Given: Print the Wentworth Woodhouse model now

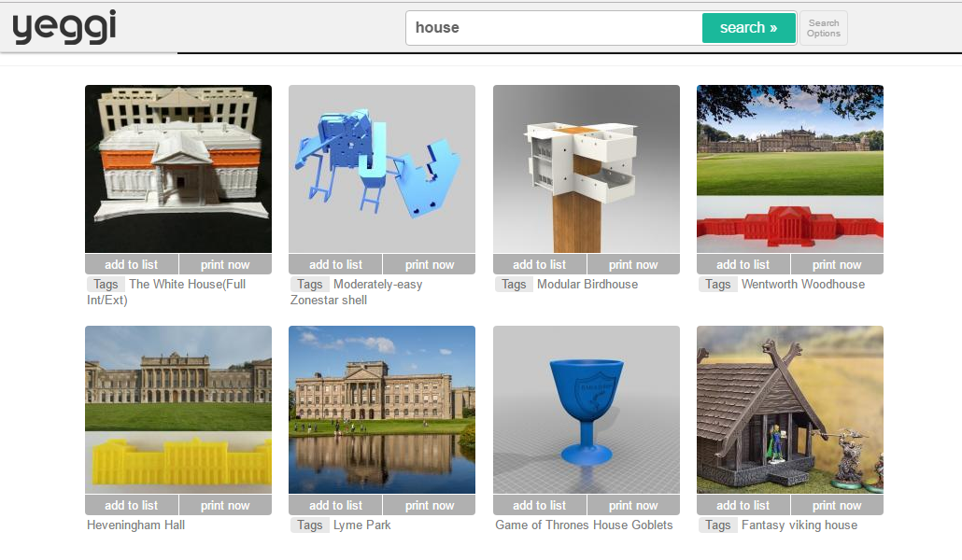Looking at the screenshot, I should pos(837,265).
